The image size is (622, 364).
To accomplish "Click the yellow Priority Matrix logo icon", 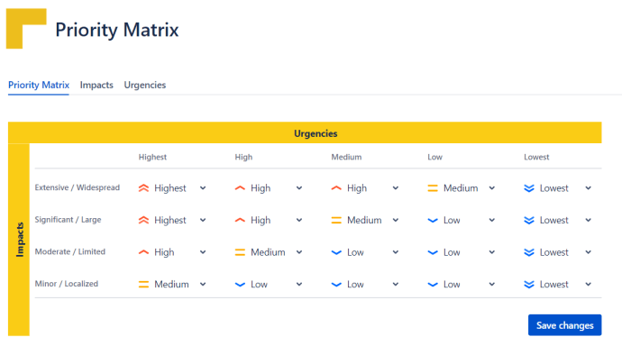I will (x=25, y=29).
